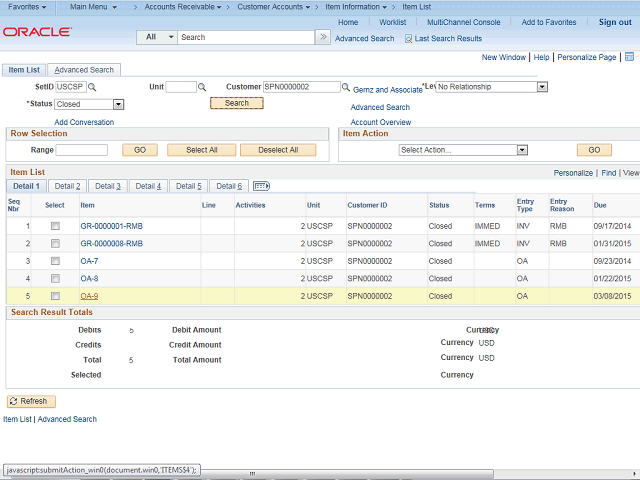Click the Last Search Results icon
640x480 pixels.
[408, 38]
